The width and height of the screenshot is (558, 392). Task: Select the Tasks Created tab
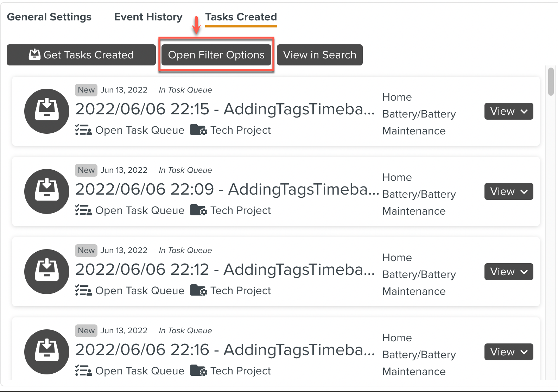click(x=241, y=17)
